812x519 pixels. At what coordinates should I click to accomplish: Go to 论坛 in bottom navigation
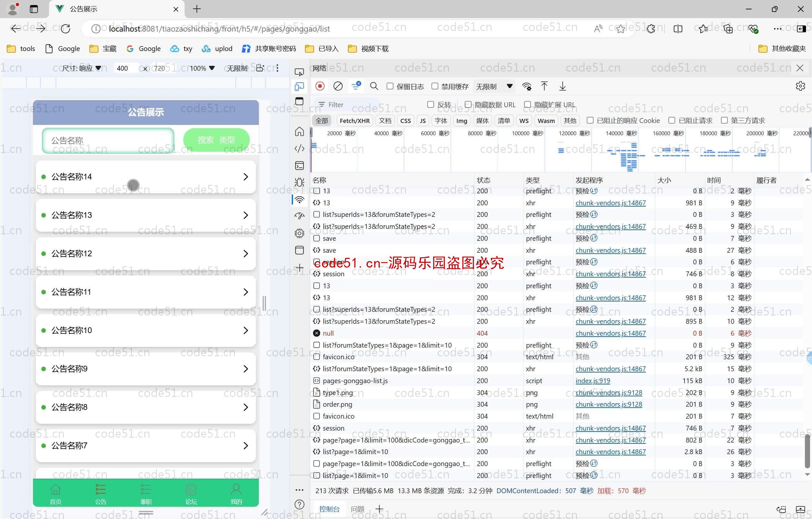[x=191, y=494]
